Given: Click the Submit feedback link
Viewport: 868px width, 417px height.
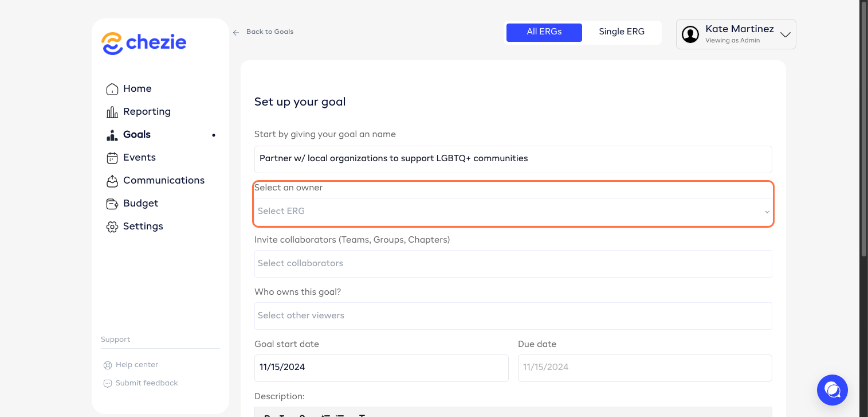Looking at the screenshot, I should coord(147,383).
